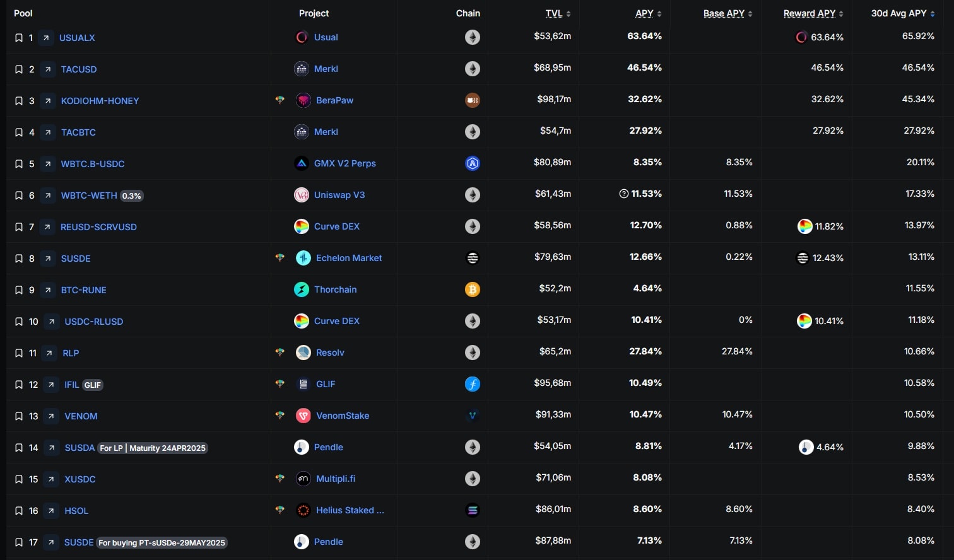Click the arrow icon beside WBTC.B-USDC
The width and height of the screenshot is (954, 560).
click(x=48, y=164)
